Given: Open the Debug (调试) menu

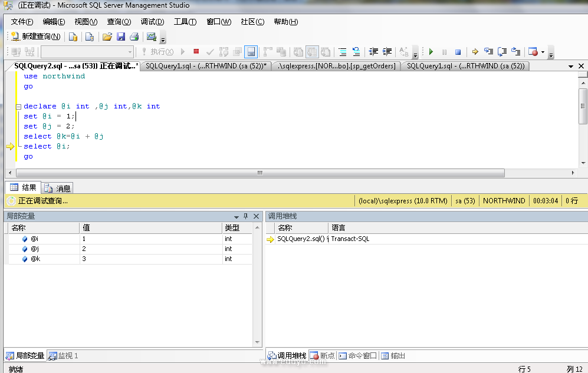Looking at the screenshot, I should 152,22.
